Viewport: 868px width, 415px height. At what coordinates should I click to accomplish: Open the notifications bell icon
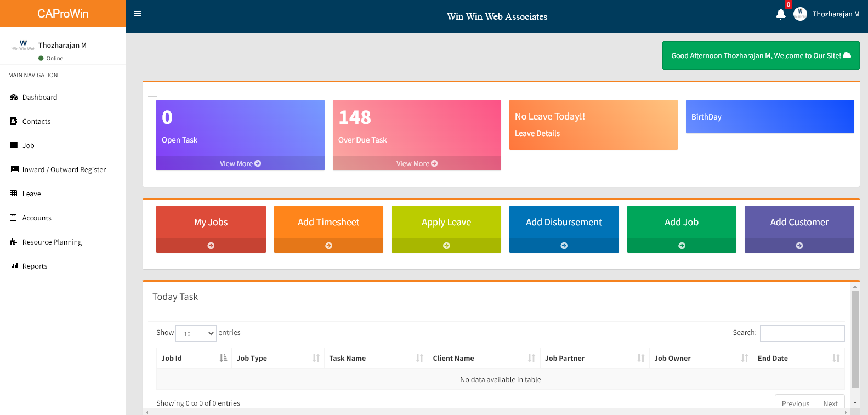(780, 14)
